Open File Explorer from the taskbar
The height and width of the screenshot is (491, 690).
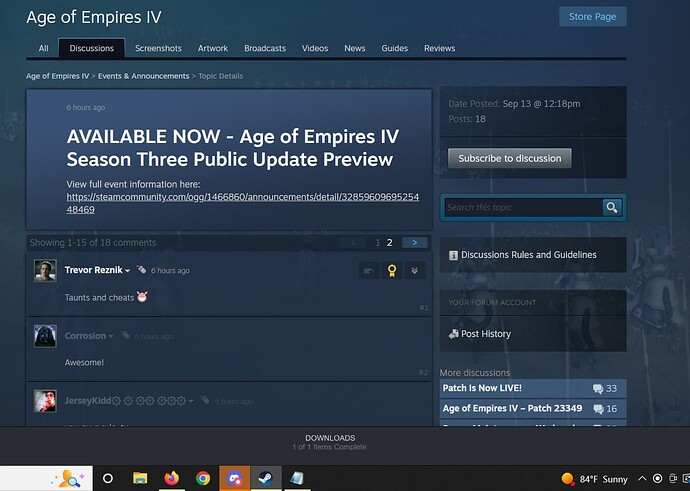pyautogui.click(x=140, y=478)
